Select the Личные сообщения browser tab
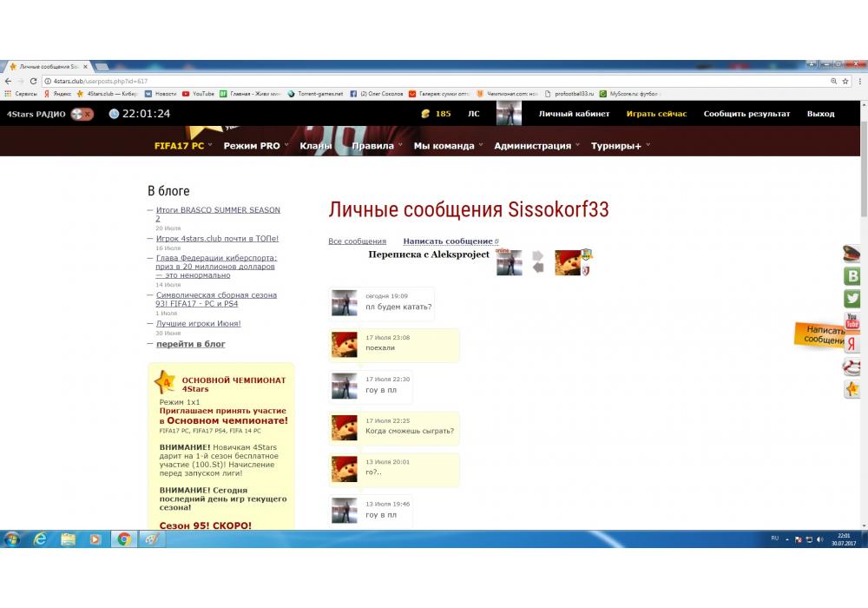This screenshot has width=868, height=608. point(49,67)
